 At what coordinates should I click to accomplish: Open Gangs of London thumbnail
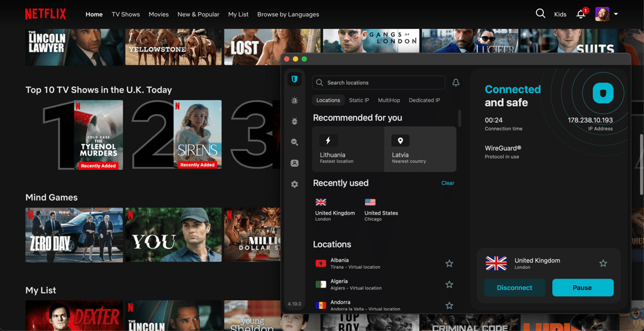tap(371, 40)
